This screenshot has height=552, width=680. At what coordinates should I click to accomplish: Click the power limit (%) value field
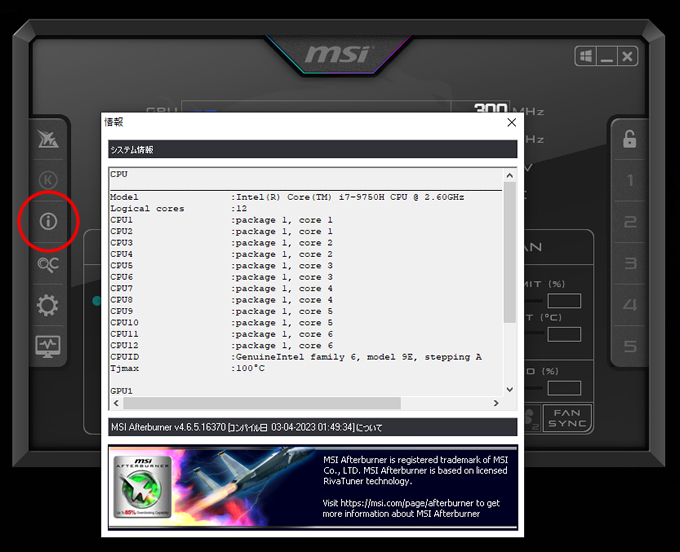564,300
